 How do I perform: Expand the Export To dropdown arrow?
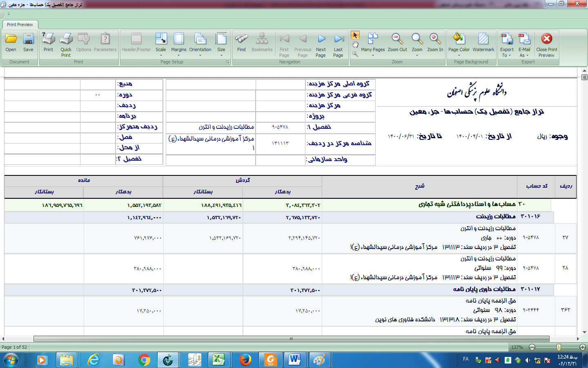(x=510, y=56)
